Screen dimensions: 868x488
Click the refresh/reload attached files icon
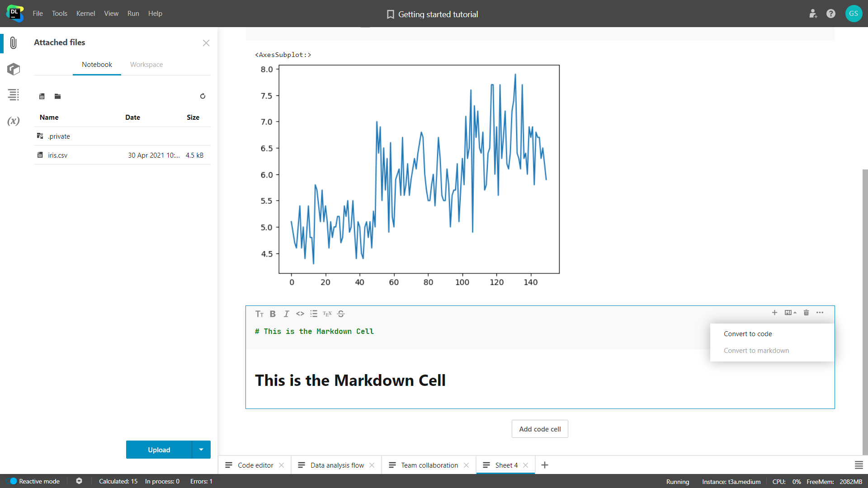click(203, 96)
